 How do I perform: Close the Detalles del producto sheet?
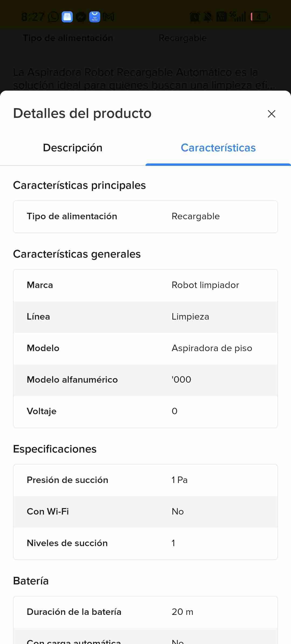pyautogui.click(x=271, y=114)
